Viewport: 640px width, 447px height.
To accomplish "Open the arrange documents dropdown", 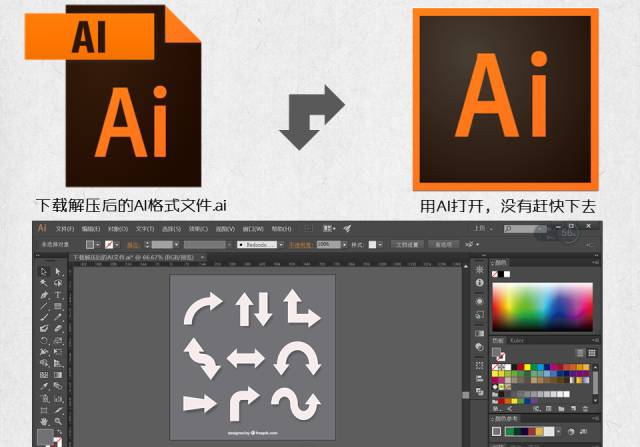I will tap(329, 229).
